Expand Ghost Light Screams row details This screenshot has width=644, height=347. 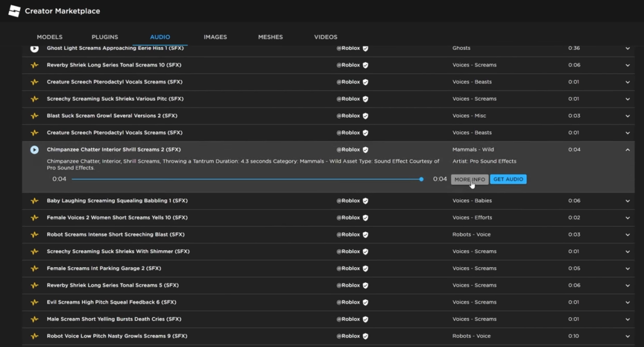click(x=628, y=48)
